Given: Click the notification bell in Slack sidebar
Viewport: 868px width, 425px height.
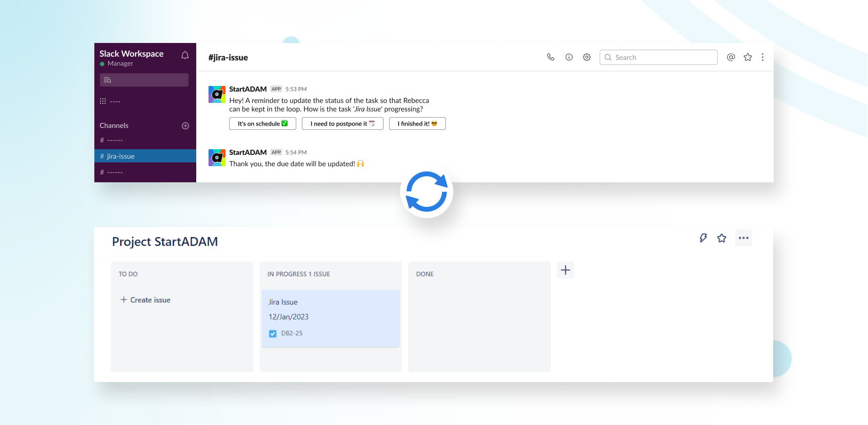Looking at the screenshot, I should pos(185,55).
